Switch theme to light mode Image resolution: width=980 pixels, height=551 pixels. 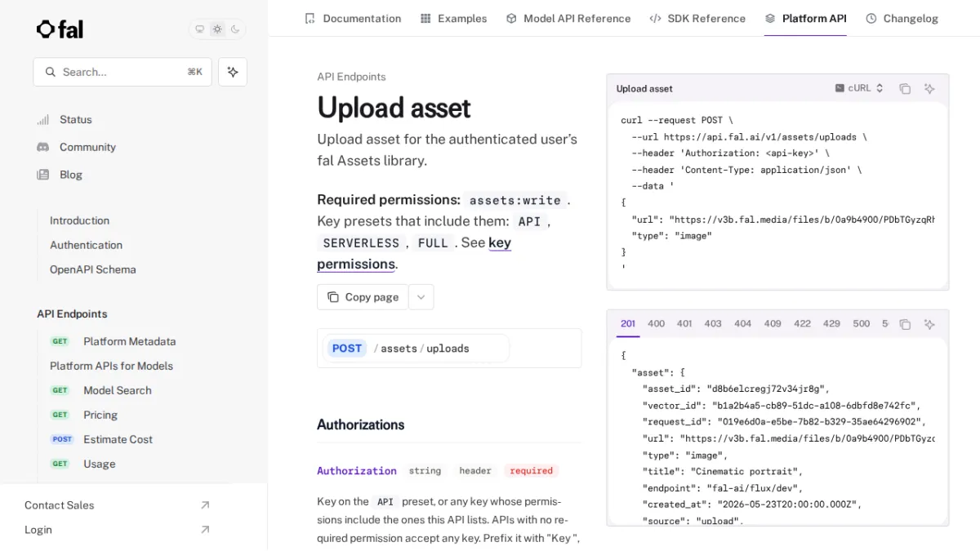pos(217,29)
